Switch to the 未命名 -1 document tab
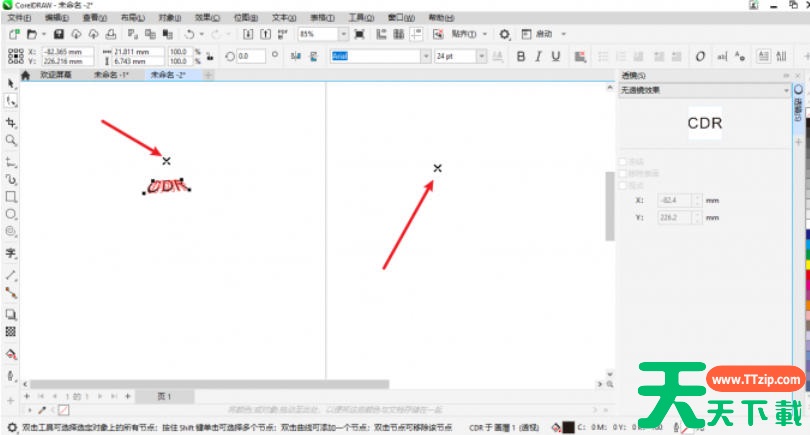 [112, 75]
